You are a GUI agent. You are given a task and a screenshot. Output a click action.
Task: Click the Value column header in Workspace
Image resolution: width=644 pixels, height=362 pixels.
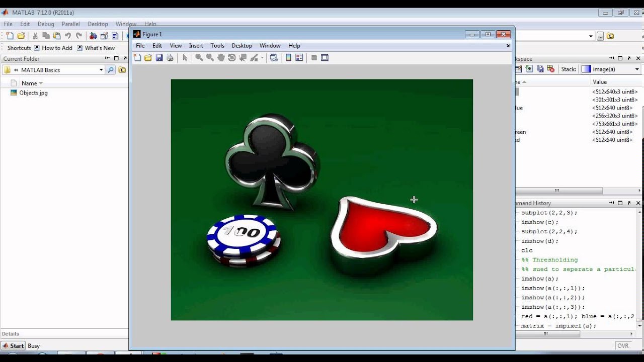click(x=600, y=82)
